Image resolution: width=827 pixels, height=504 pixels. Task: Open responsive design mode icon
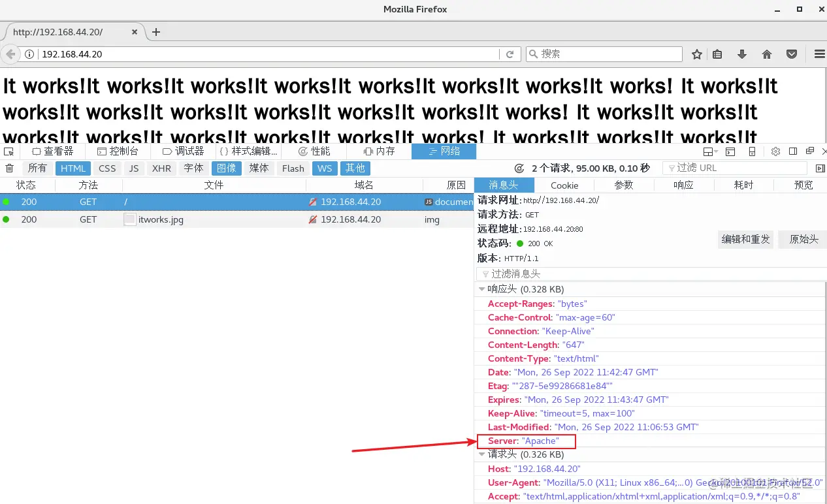pyautogui.click(x=752, y=151)
